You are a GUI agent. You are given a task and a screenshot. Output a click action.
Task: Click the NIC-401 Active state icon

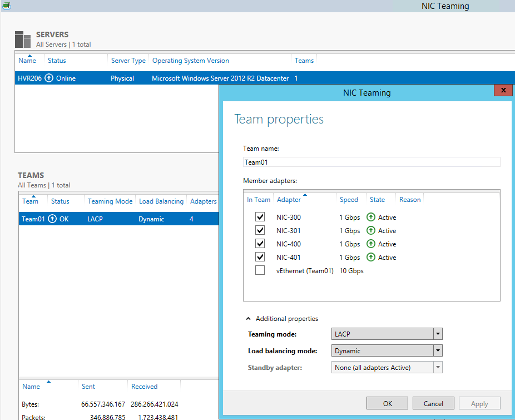(371, 258)
